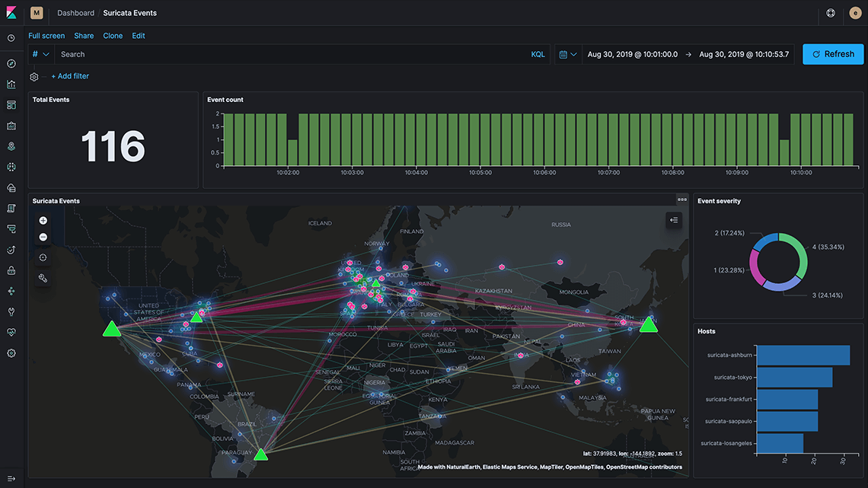Screen dimensions: 868x488
Task: Open user profile avatar 'e'
Action: click(x=855, y=13)
